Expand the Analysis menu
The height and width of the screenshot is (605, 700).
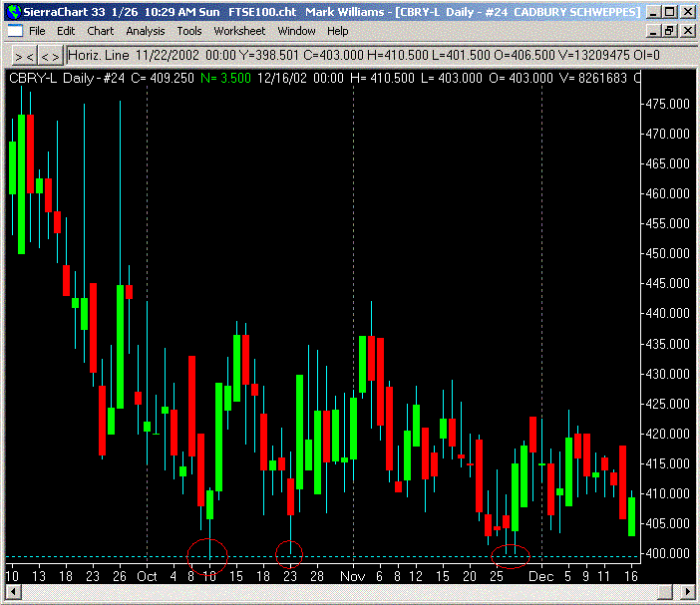[146, 31]
